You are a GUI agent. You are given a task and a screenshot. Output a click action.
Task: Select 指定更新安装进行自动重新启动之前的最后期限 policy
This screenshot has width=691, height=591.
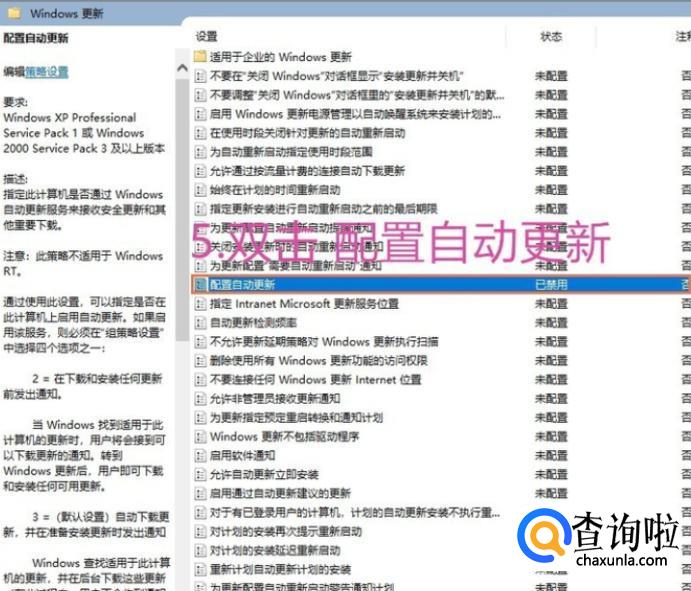[323, 209]
